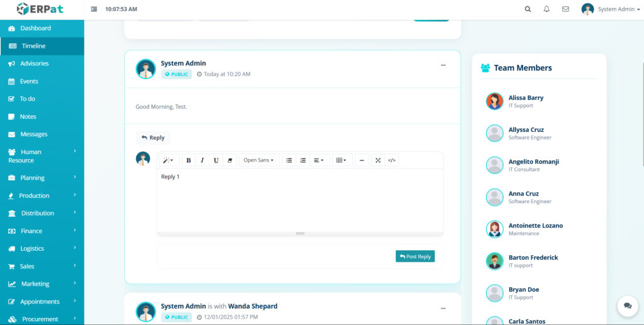Insert an unordered bullet list
Screen dimensions: 644x325
click(x=289, y=160)
